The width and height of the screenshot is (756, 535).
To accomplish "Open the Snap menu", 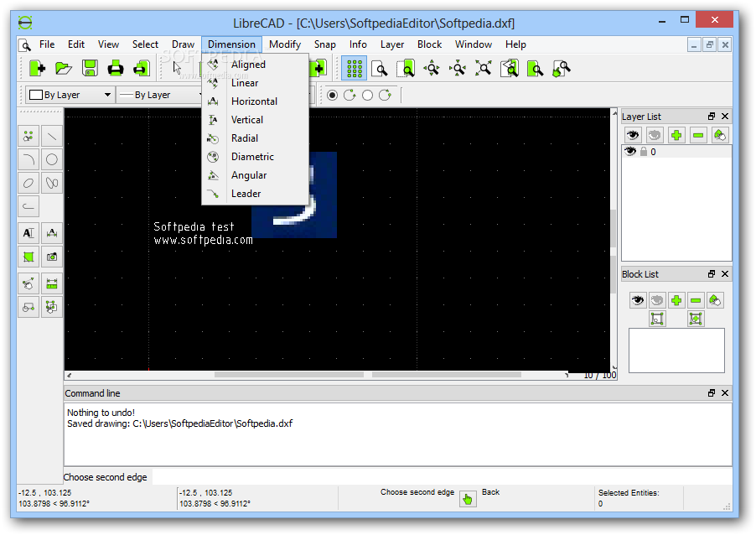I will (x=324, y=44).
